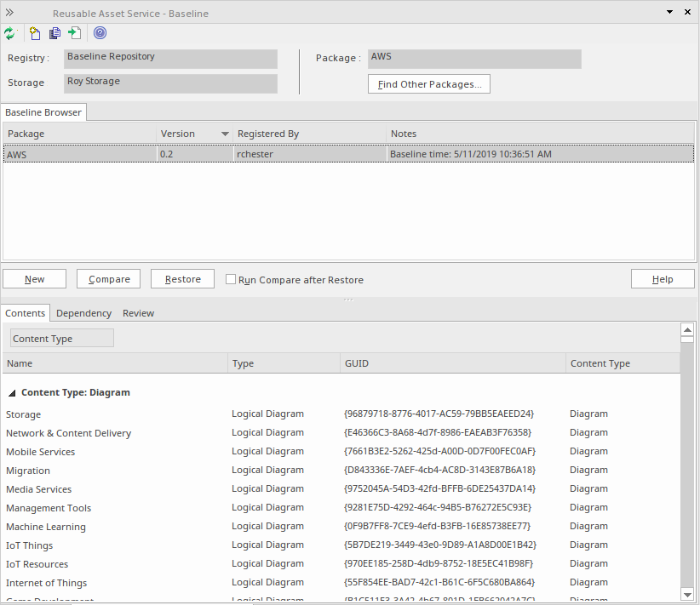Open the Review tab
The image size is (700, 605).
click(138, 313)
